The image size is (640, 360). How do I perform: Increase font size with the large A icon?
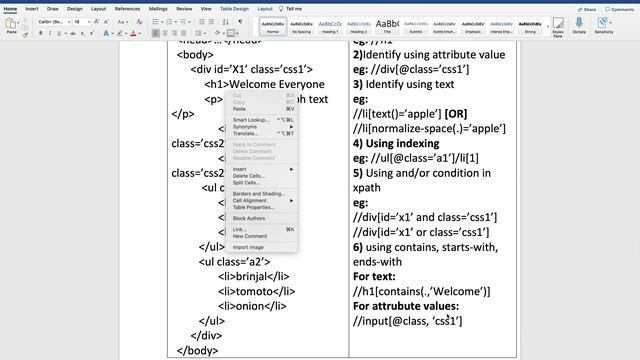[97, 22]
